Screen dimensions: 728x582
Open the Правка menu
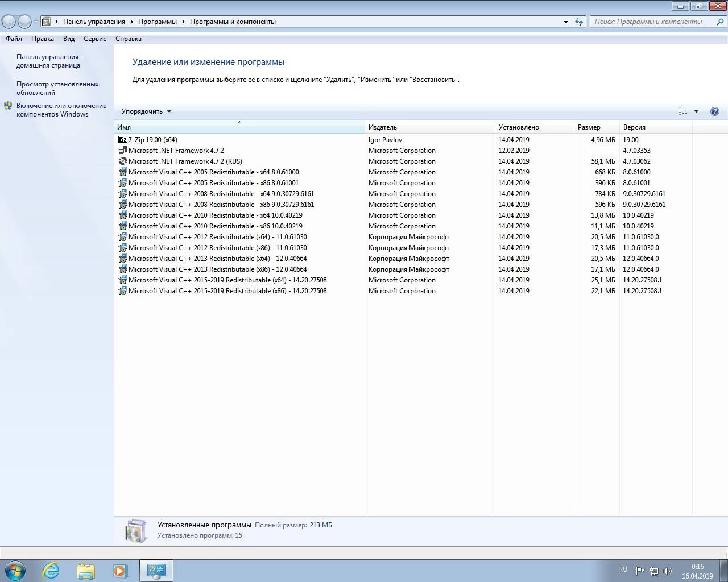pyautogui.click(x=43, y=39)
